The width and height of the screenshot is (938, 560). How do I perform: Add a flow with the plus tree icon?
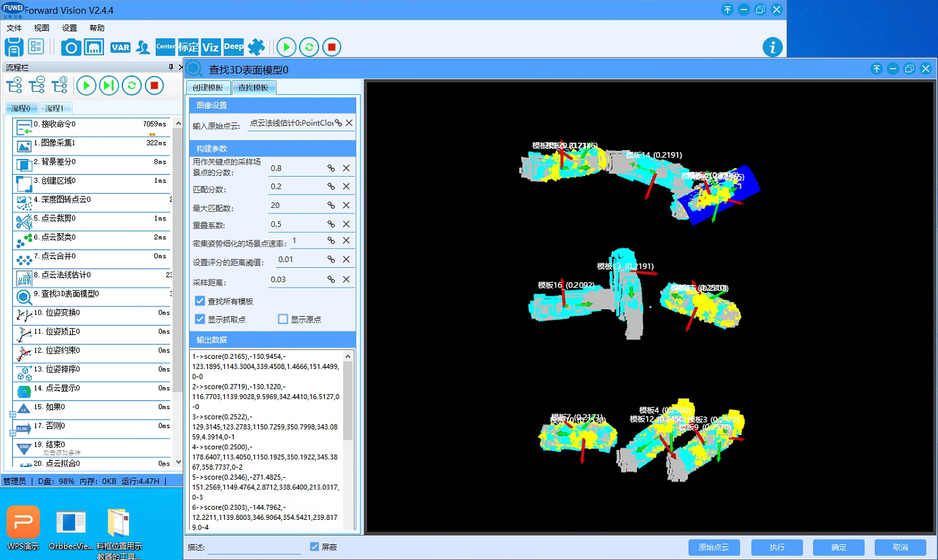point(14,85)
